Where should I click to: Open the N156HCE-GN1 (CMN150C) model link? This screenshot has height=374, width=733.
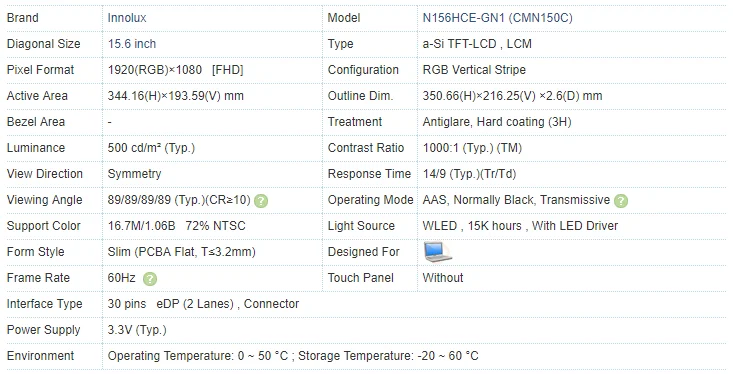click(497, 18)
